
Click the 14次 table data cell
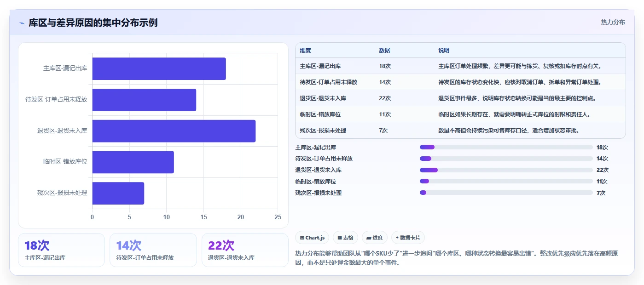(385, 82)
